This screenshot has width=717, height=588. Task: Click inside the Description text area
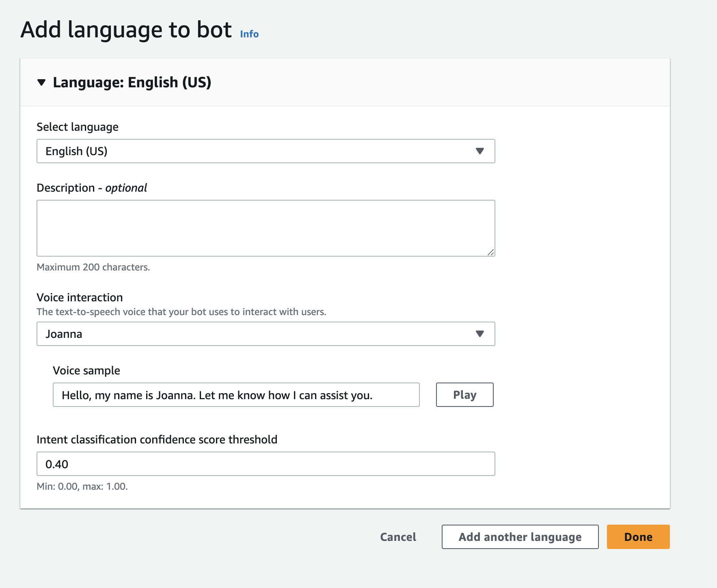pyautogui.click(x=266, y=228)
